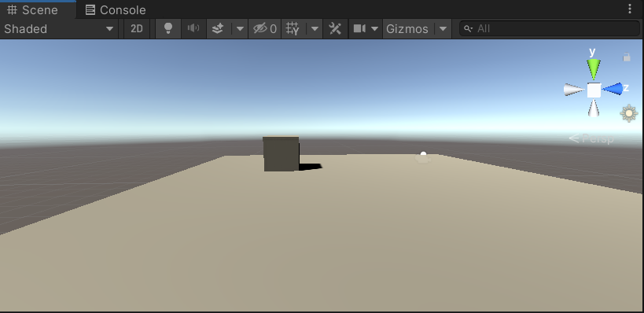This screenshot has width=644, height=313.
Task: Open the camera settings dropdown arrow
Action: tap(374, 29)
